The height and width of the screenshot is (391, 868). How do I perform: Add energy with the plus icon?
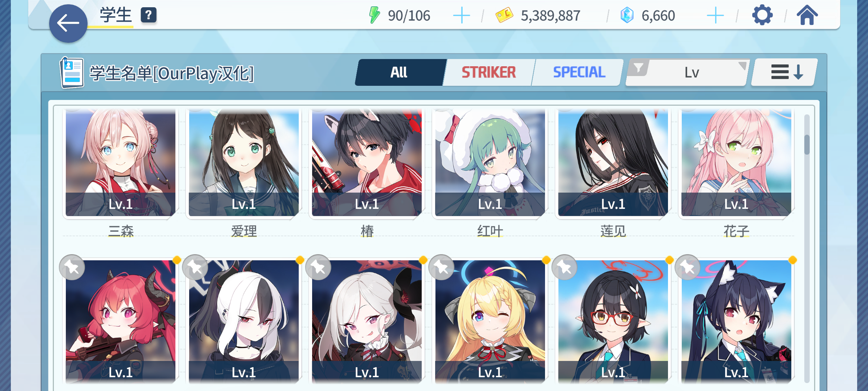[461, 16]
